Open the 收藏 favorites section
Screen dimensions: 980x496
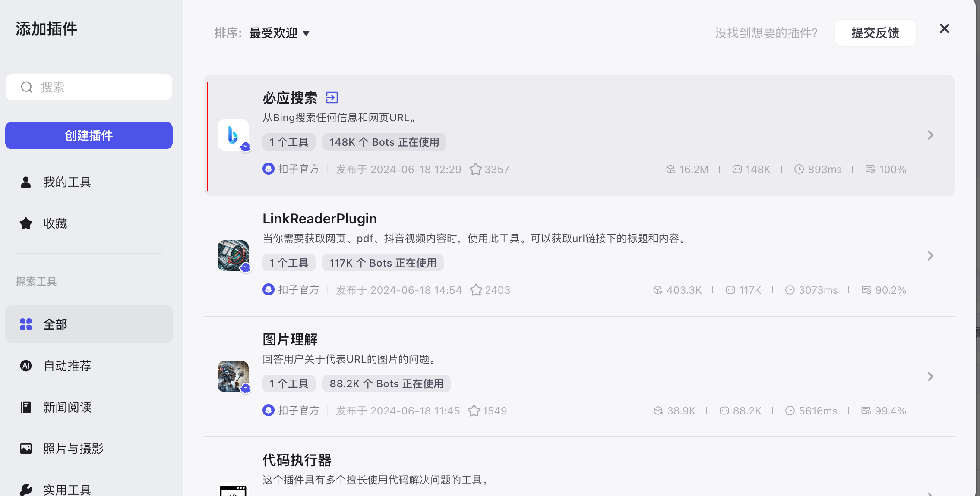click(x=55, y=223)
